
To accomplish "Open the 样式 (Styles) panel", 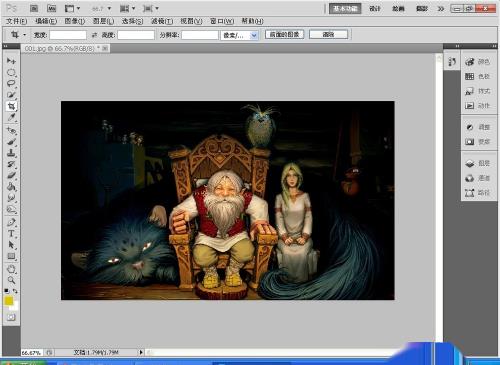I will (x=477, y=91).
